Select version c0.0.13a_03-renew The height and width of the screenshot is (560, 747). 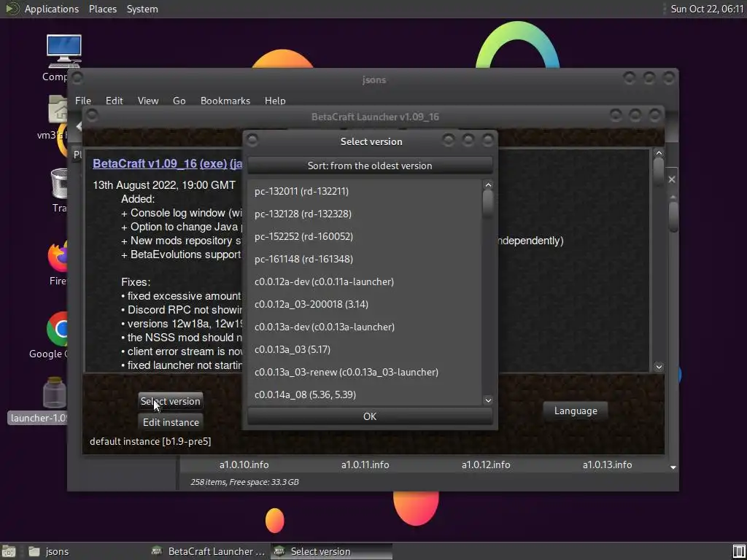click(x=365, y=373)
